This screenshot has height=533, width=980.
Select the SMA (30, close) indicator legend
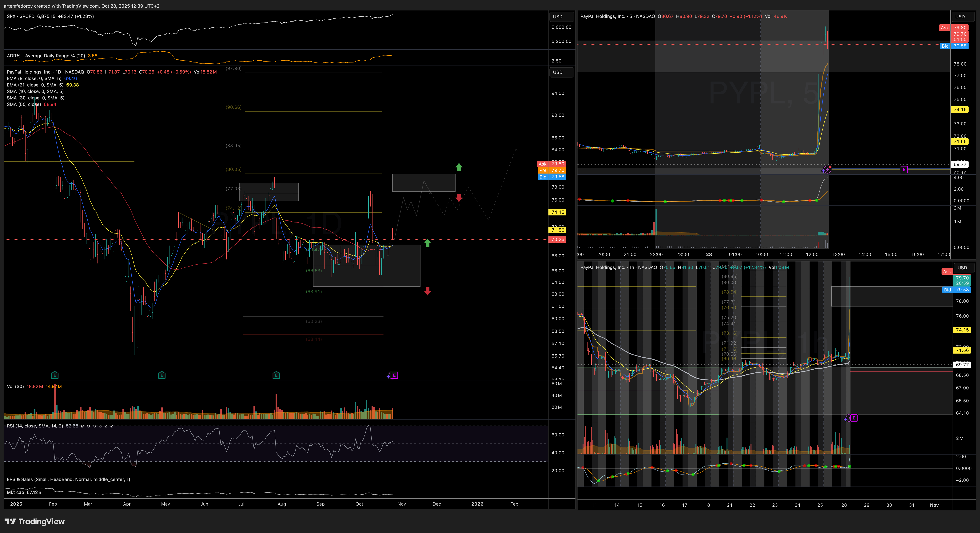tap(35, 98)
